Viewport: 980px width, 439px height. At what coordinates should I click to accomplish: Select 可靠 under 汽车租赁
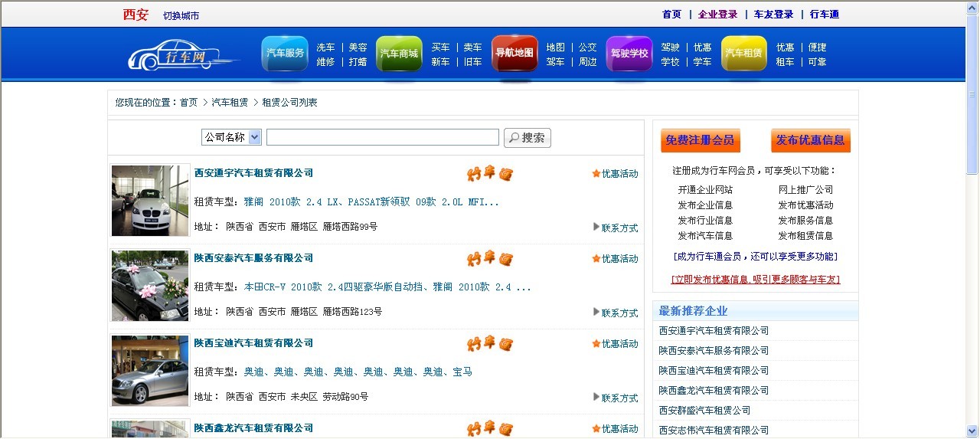[x=818, y=62]
